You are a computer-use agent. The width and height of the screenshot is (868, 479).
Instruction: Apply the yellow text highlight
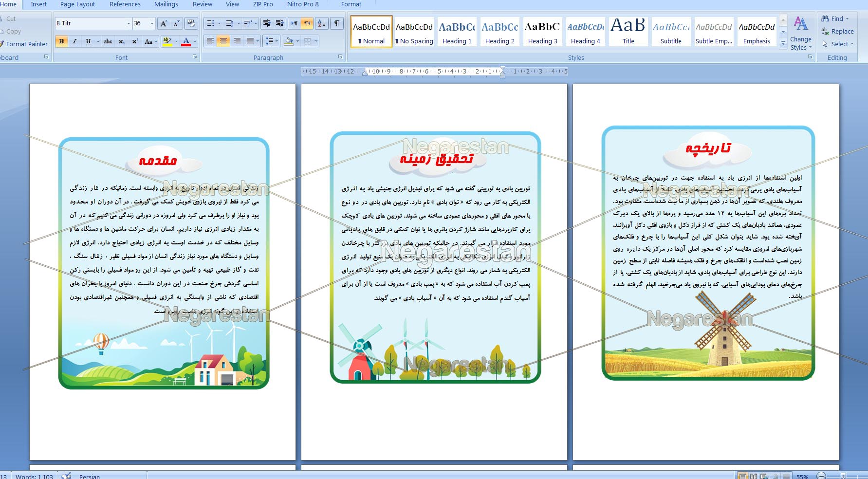pos(167,41)
